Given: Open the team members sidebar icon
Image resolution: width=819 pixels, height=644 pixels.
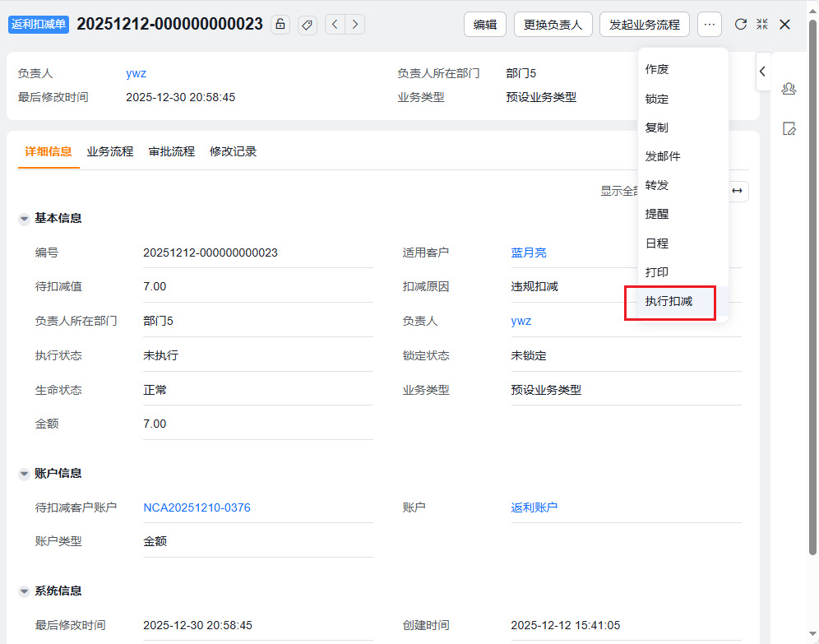Looking at the screenshot, I should pos(789,89).
